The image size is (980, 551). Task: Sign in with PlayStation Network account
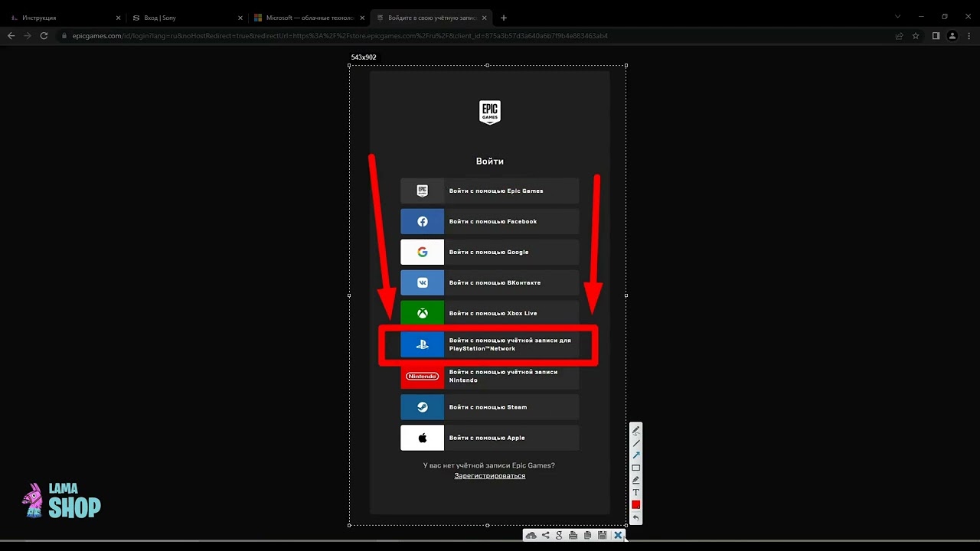(x=489, y=344)
